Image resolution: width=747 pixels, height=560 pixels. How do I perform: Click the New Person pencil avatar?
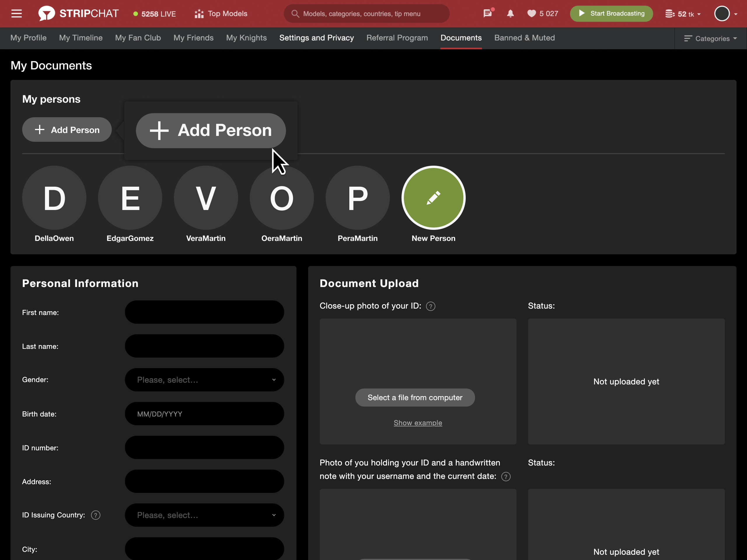pyautogui.click(x=433, y=198)
